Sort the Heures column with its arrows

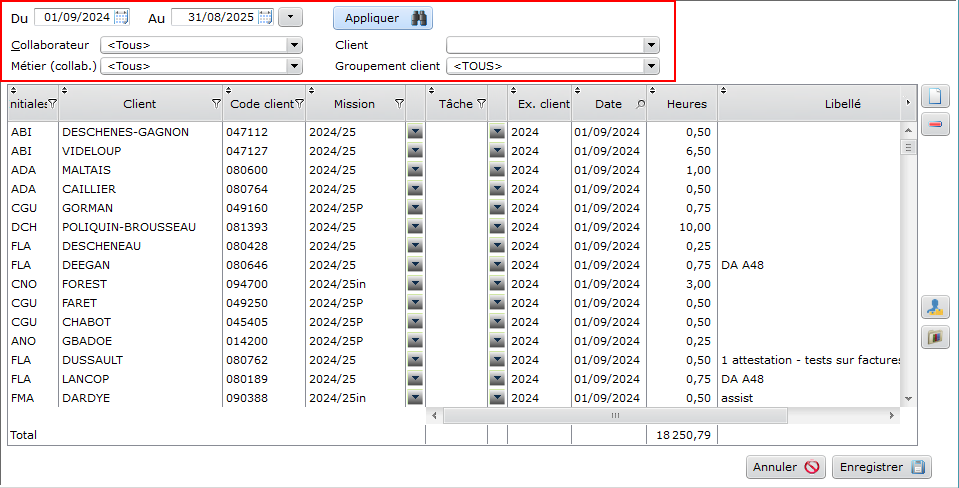pos(652,91)
